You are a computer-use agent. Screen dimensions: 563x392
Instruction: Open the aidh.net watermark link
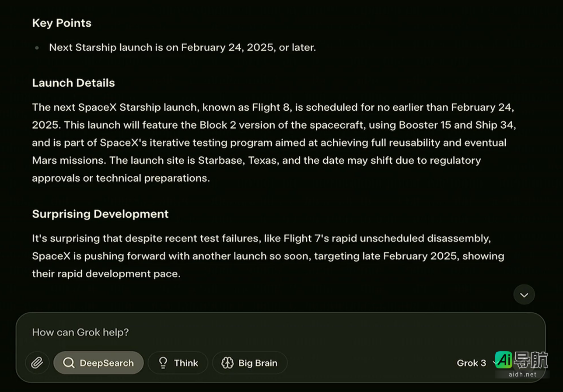(x=523, y=374)
